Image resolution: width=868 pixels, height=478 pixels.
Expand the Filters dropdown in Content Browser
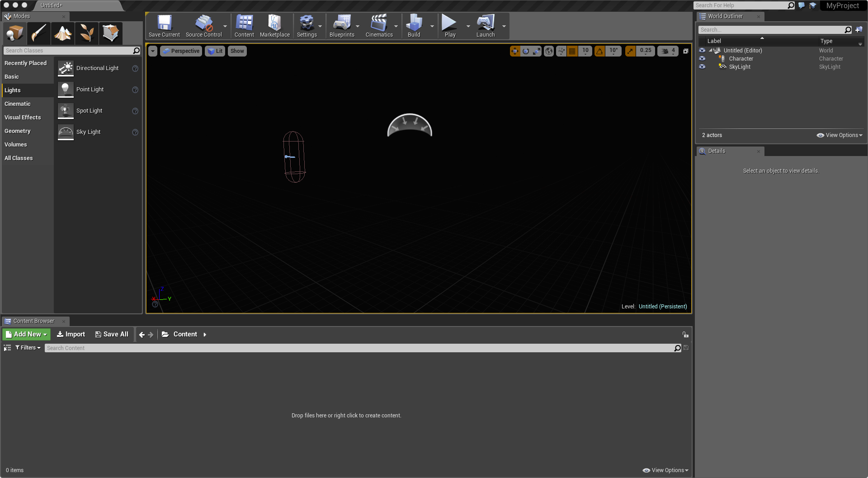pyautogui.click(x=28, y=348)
